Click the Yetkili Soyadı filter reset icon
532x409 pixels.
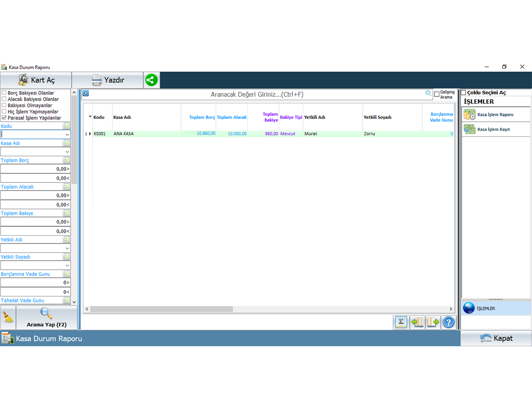point(66,257)
